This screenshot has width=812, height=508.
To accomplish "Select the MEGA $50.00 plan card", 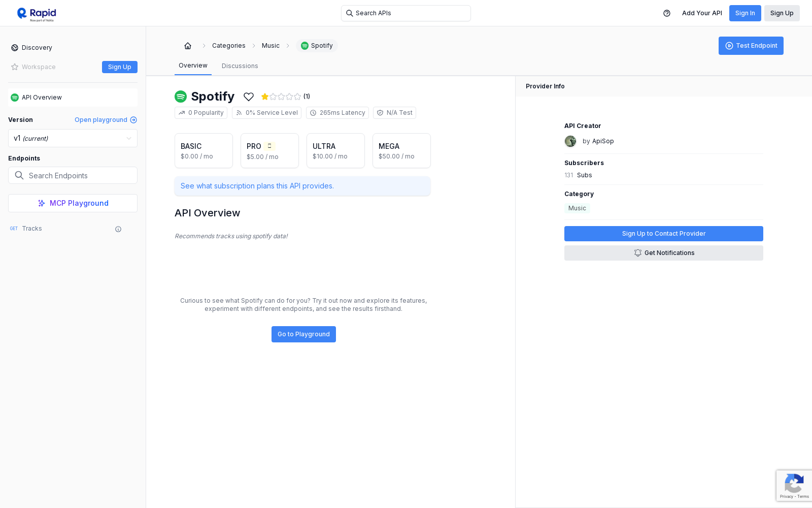I will tap(401, 150).
